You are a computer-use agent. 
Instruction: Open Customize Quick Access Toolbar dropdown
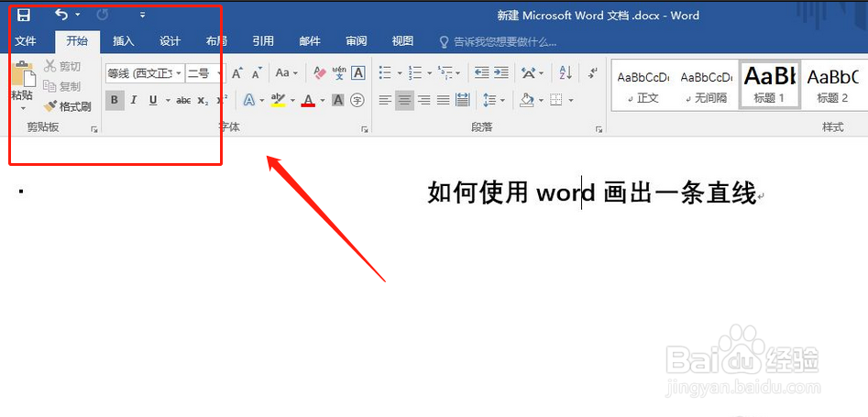point(142,15)
